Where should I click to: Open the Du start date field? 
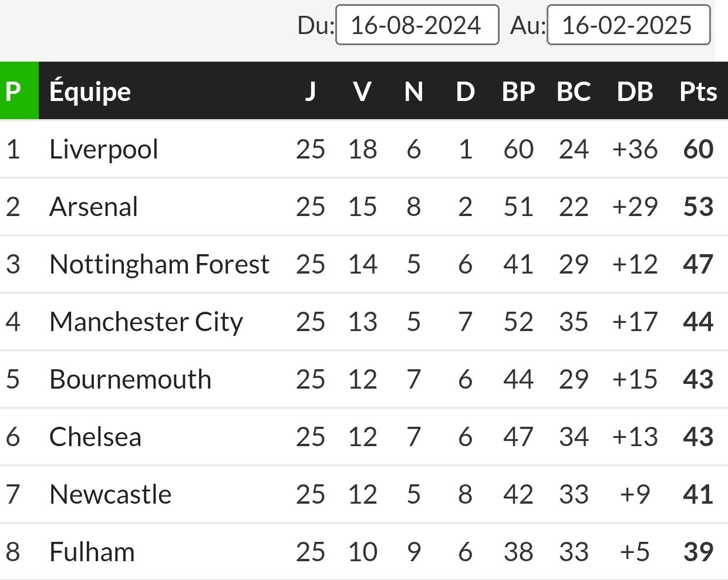pyautogui.click(x=417, y=25)
